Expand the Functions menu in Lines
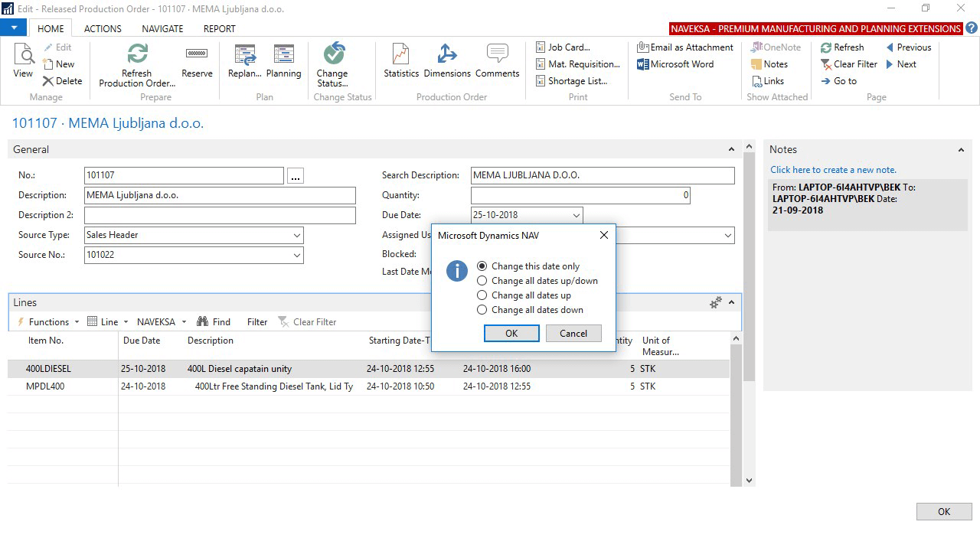980x551 pixels. [x=48, y=322]
